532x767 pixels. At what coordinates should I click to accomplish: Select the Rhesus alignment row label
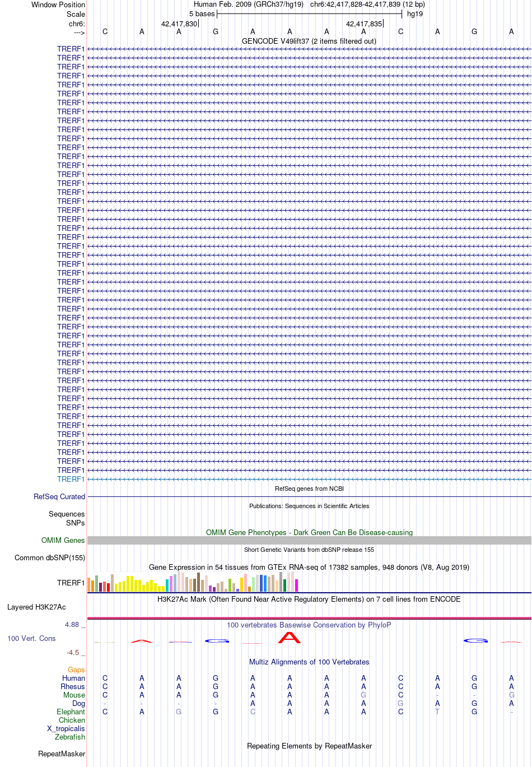point(73,686)
